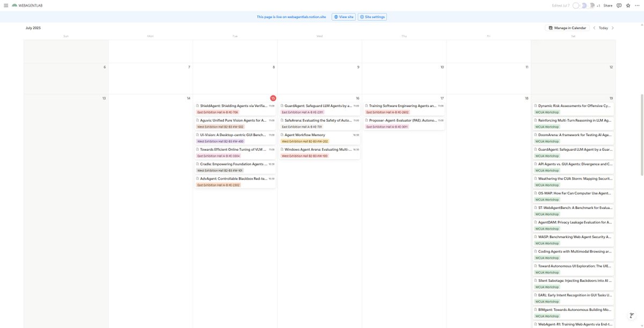This screenshot has height=328, width=644.
Task: Click West Exhibition Hall B2-B3 #W-502 tag
Action: (220, 127)
